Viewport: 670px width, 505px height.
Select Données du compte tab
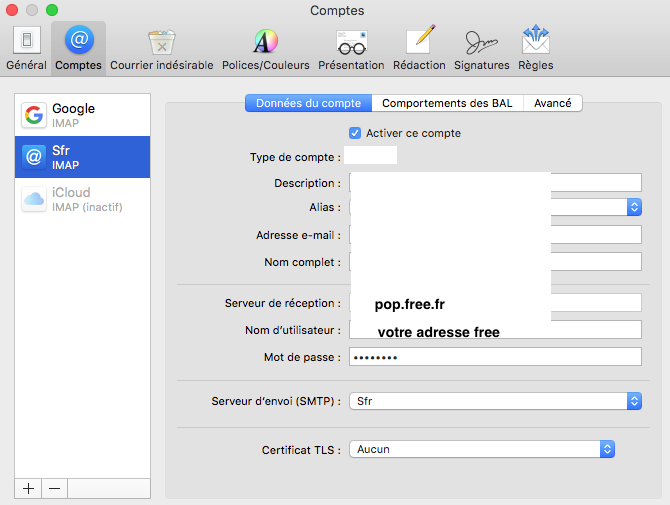(x=308, y=103)
